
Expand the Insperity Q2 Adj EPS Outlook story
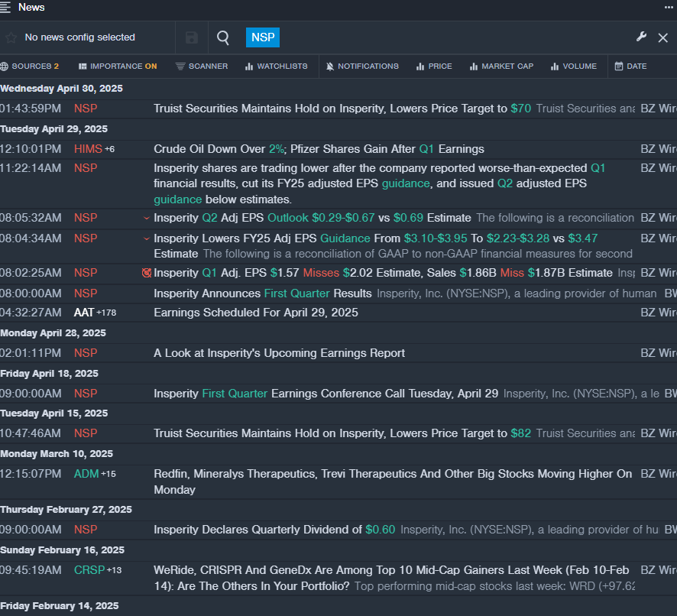pos(147,218)
